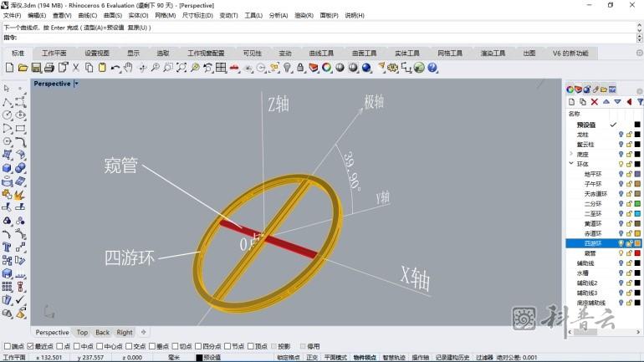Switch to the 曲面工具 toolbar tab
644x362 pixels.
point(364,54)
